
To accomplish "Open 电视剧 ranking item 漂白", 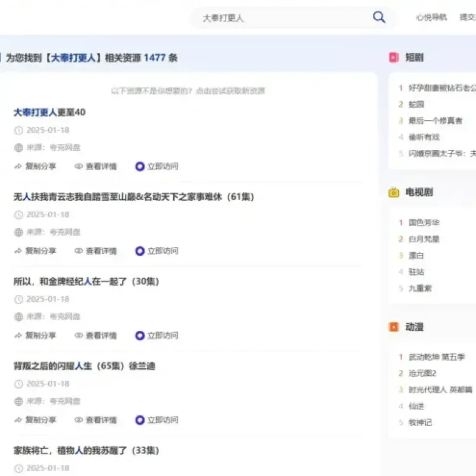I will [x=416, y=256].
